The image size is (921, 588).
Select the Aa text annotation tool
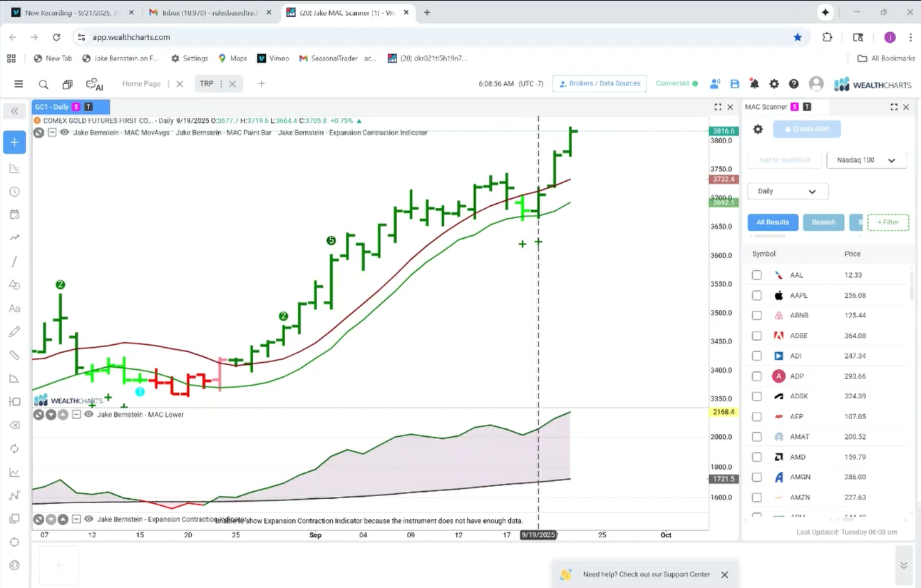(x=14, y=309)
